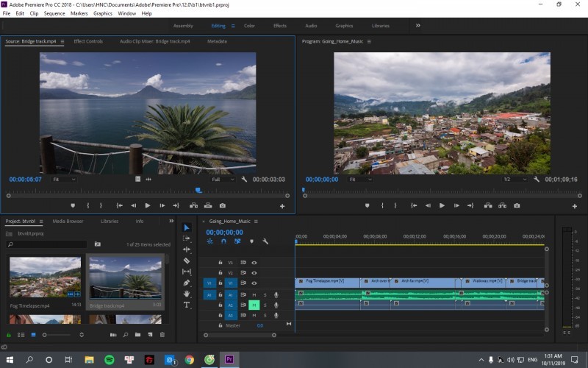The image size is (588, 368).
Task: Toggle V3 track output eye
Action: click(254, 263)
